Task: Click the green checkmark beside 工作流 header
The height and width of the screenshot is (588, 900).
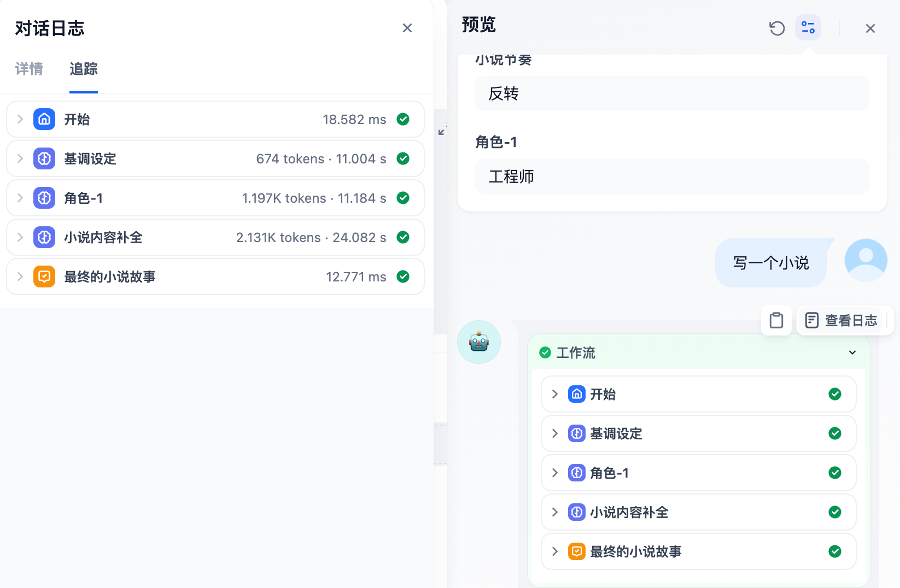Action: 545,352
